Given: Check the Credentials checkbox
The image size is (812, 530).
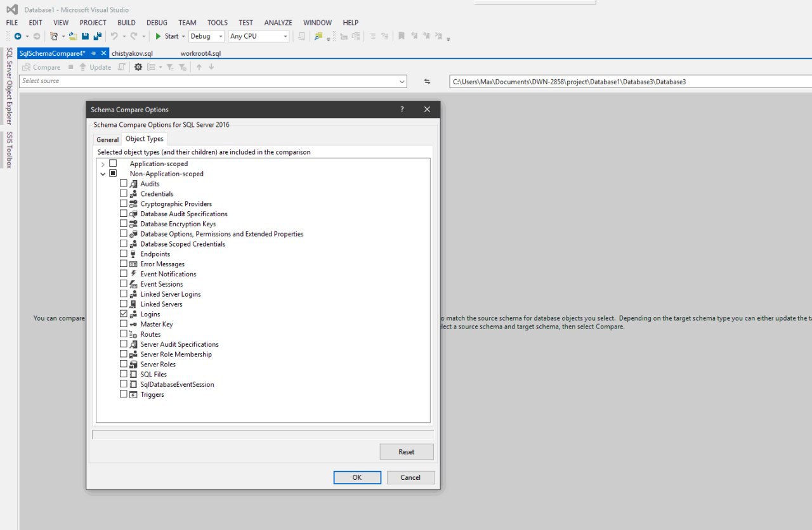Looking at the screenshot, I should pyautogui.click(x=124, y=194).
